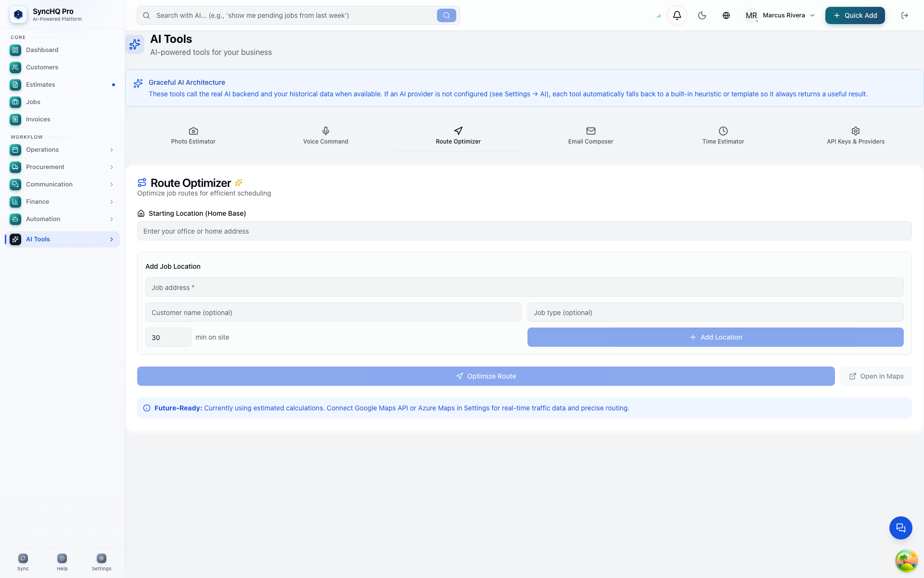This screenshot has height=578, width=924.
Task: Click the Job type optional field
Action: click(x=715, y=313)
